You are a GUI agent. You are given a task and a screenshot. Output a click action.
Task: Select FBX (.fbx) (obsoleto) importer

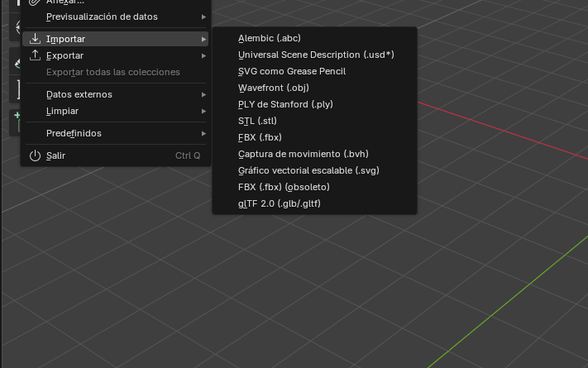pyautogui.click(x=314, y=187)
